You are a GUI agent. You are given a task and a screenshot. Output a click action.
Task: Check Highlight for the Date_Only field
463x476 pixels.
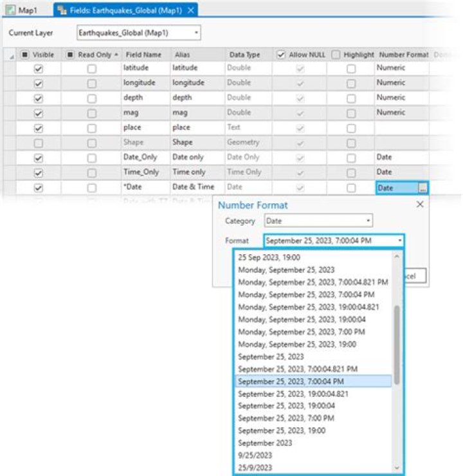click(351, 158)
